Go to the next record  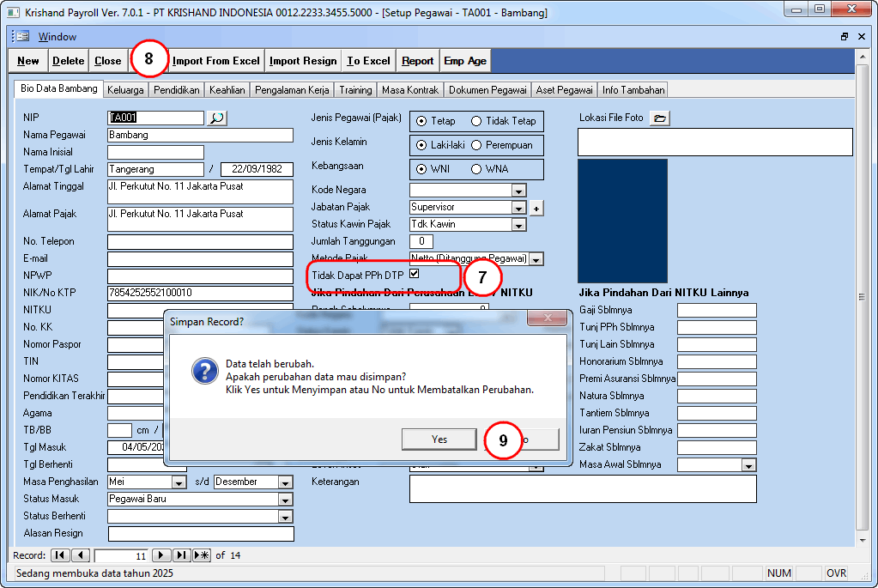click(161, 555)
